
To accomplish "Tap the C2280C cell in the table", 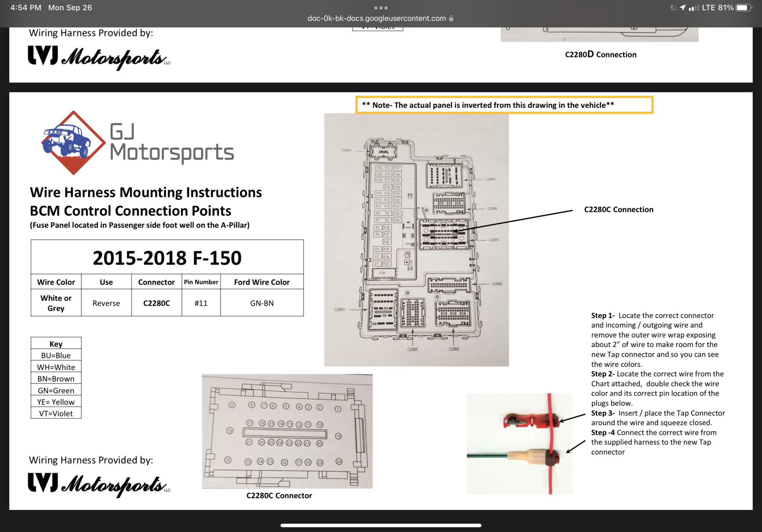I will pos(157,303).
